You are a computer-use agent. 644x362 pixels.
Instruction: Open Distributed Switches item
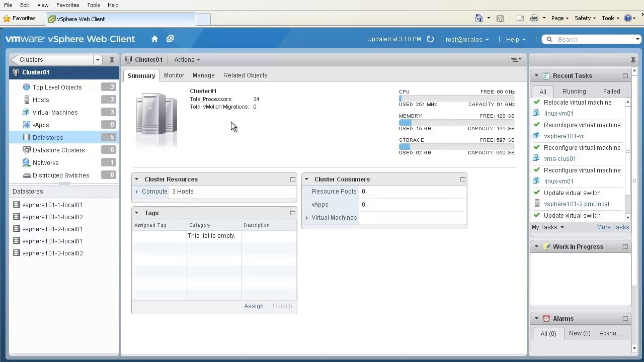[x=61, y=175]
